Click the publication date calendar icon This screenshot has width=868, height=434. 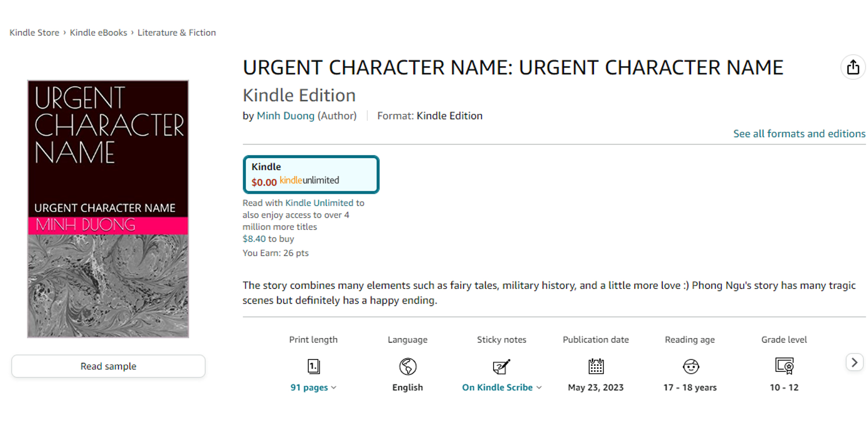[x=595, y=366]
